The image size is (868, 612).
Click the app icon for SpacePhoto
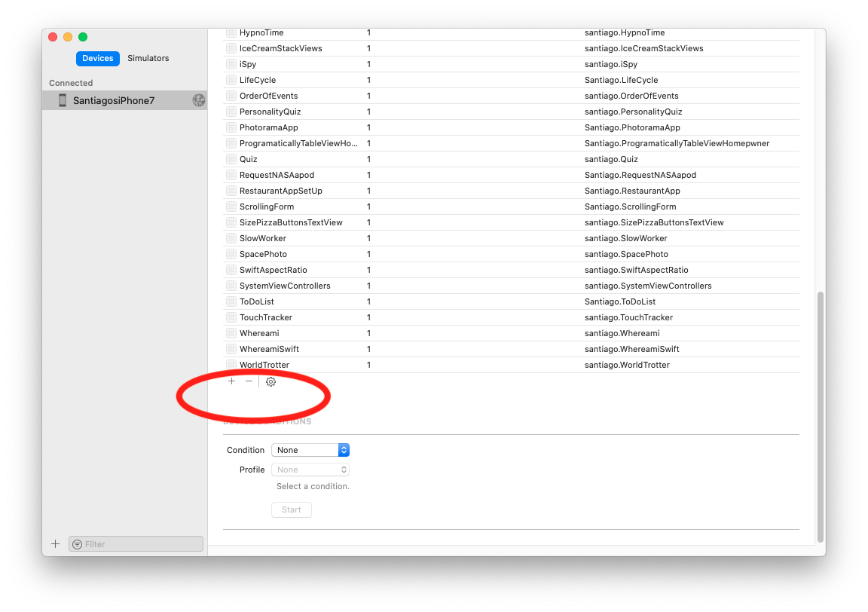[231, 254]
